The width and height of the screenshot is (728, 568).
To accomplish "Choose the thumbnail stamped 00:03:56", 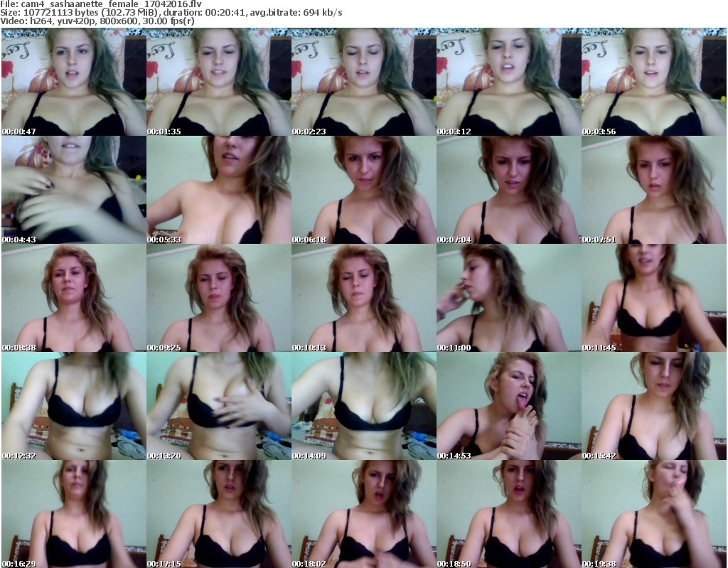I will [x=654, y=82].
